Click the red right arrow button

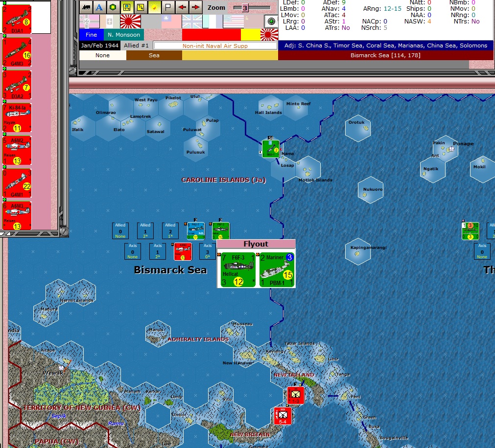pos(196,7)
